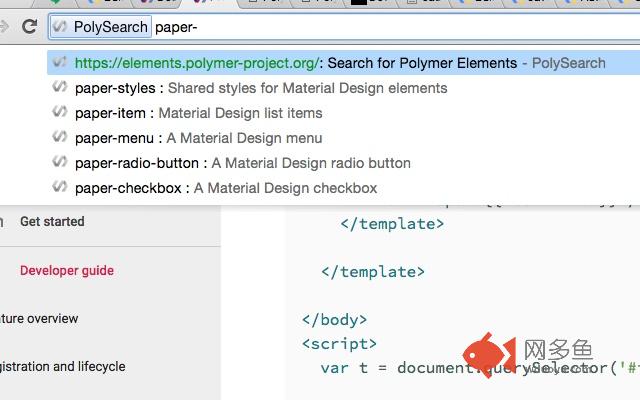Image resolution: width=640 pixels, height=400 pixels.
Task: Open the registration and lifecycle sidebar link
Action: (63, 367)
